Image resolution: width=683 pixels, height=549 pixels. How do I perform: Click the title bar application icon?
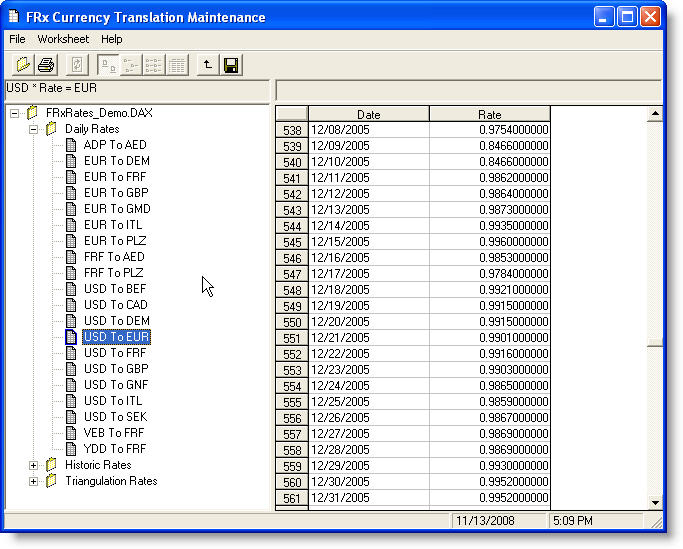point(14,17)
